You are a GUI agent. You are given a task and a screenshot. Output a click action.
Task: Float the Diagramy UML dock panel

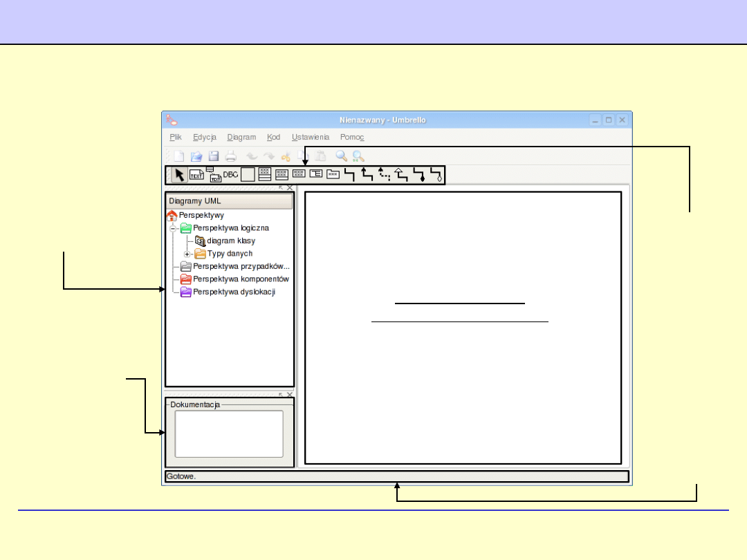click(282, 187)
